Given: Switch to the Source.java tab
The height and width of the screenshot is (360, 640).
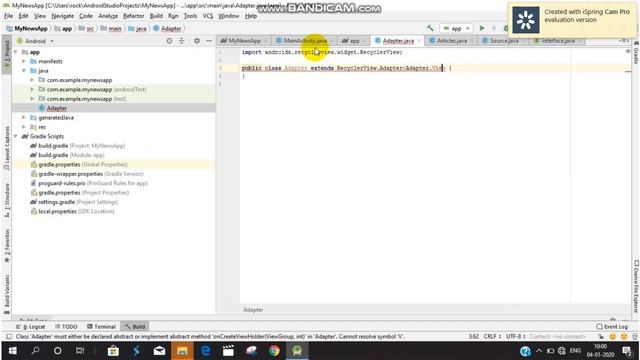Looking at the screenshot, I should [503, 41].
